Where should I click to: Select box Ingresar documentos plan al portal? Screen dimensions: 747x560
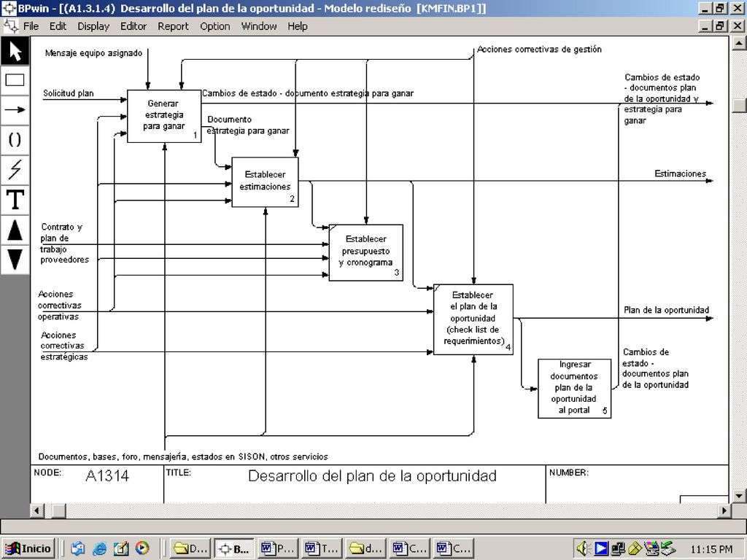(575, 389)
